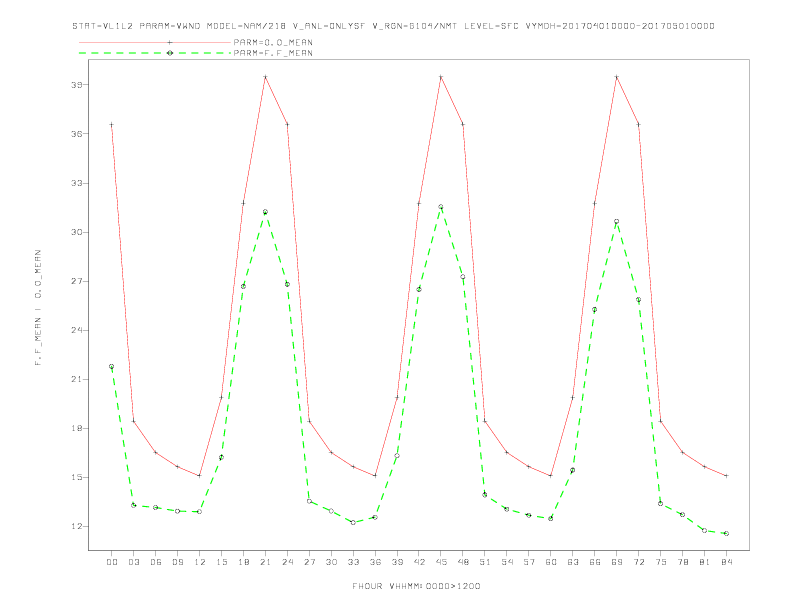Click the red O_MEAN starting marker at hour 00
Screen dimensions: 792x612
click(112, 125)
